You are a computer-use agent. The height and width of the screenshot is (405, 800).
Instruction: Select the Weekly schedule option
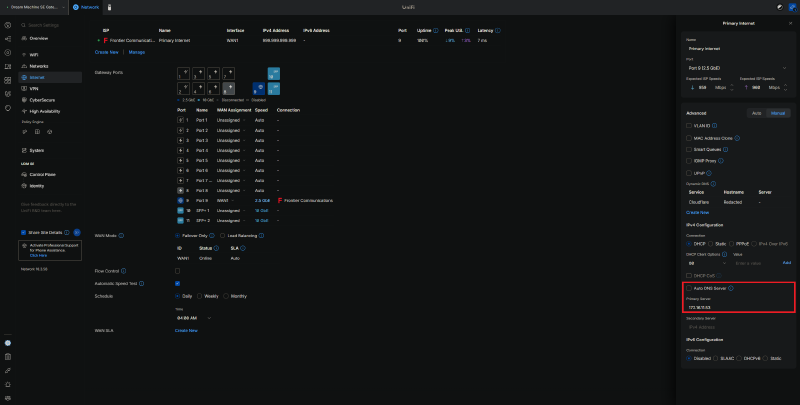(199, 296)
